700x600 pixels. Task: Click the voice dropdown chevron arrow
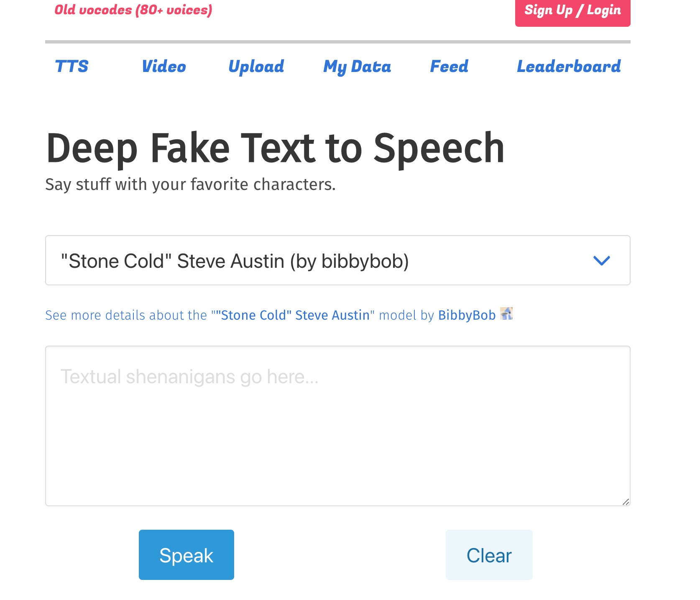point(601,261)
